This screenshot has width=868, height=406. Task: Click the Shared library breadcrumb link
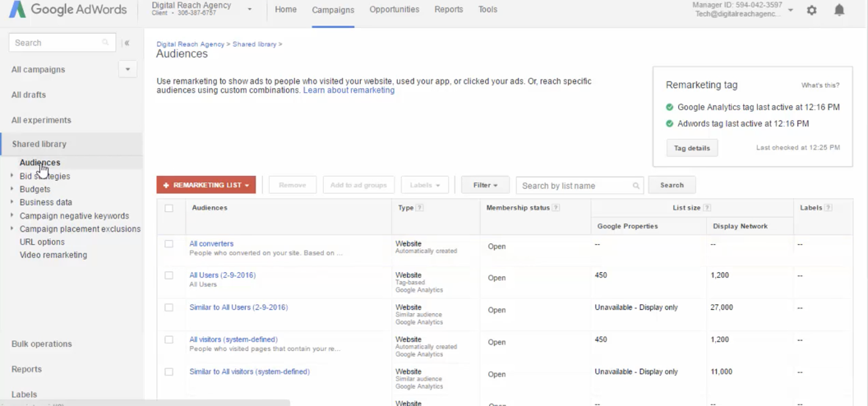coord(254,44)
